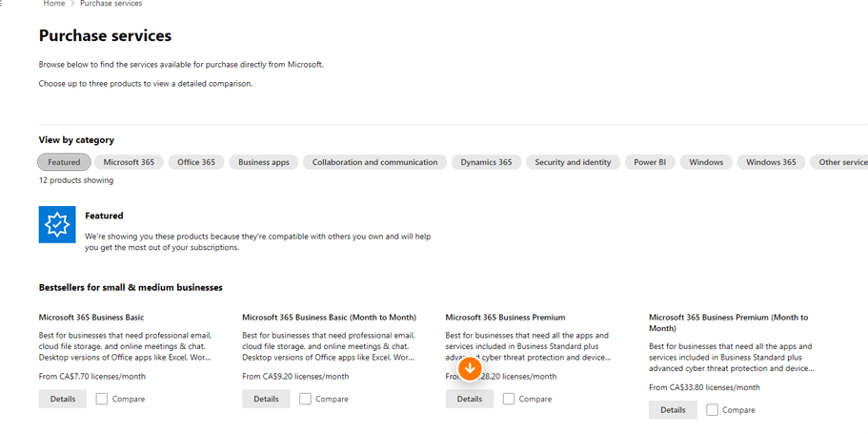Enable Compare for Microsoft 365 Business Premium
868x434 pixels.
(x=509, y=399)
